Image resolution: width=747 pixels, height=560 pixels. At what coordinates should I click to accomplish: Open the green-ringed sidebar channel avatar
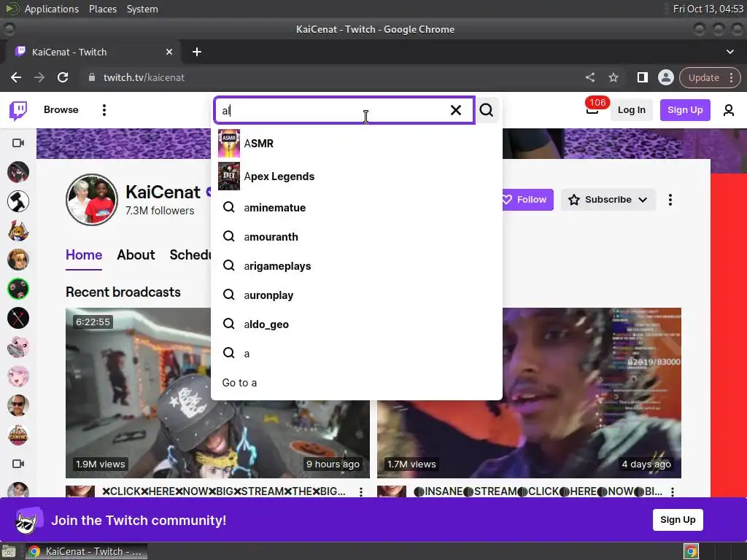pyautogui.click(x=18, y=289)
